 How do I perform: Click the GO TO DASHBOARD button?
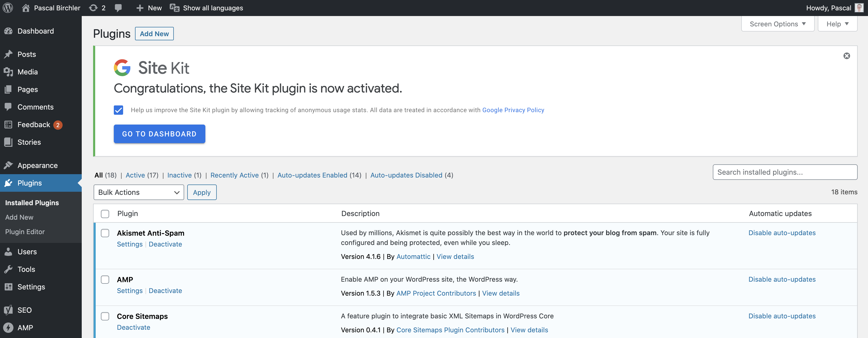[x=159, y=134]
